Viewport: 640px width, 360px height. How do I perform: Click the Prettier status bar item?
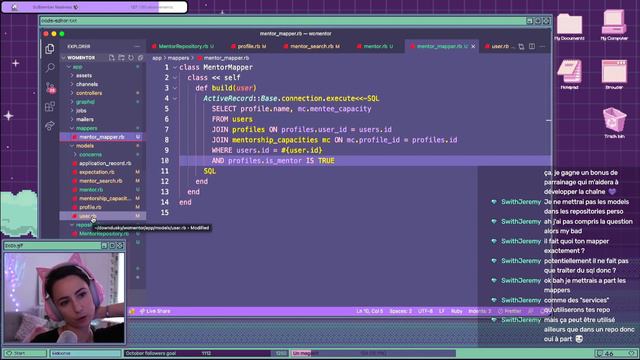(509, 311)
